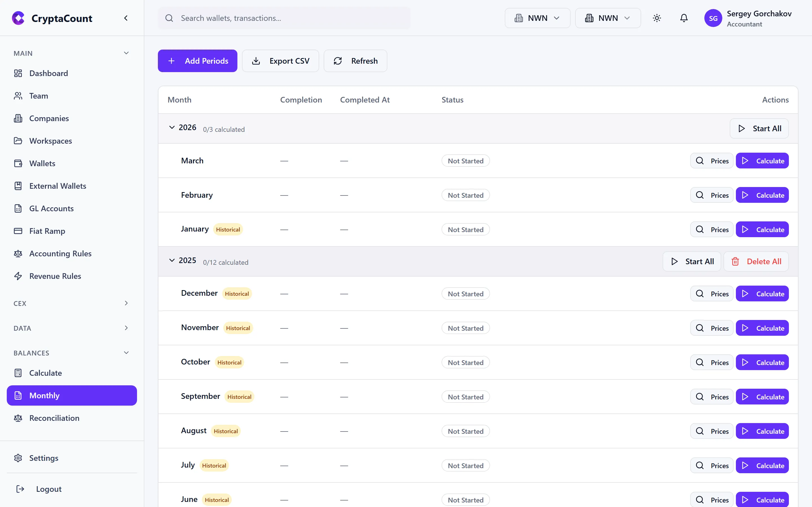Click the notification bell icon
Viewport: 812px width, 507px height.
[x=683, y=18]
